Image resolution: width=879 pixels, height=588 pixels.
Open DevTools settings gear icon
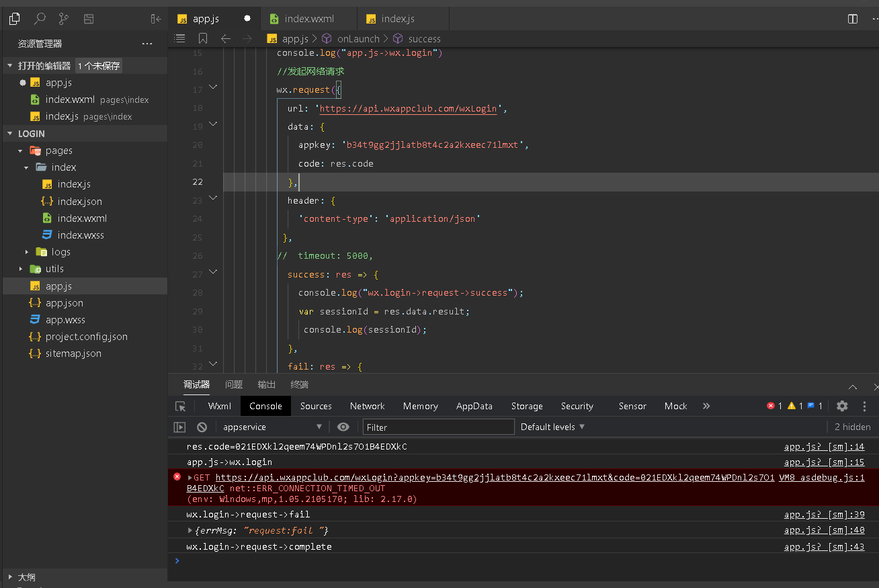coord(842,406)
